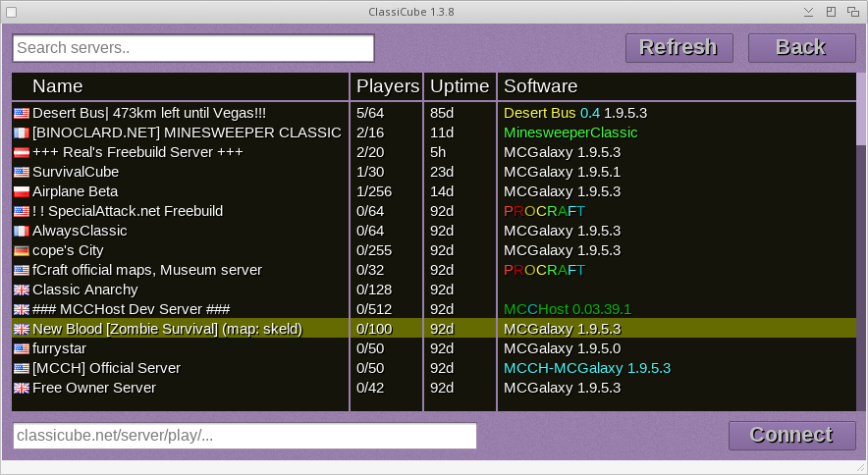This screenshot has height=475, width=868.
Task: Click the Austrian flag beside Real's Freebuild Server
Action: pos(22,153)
